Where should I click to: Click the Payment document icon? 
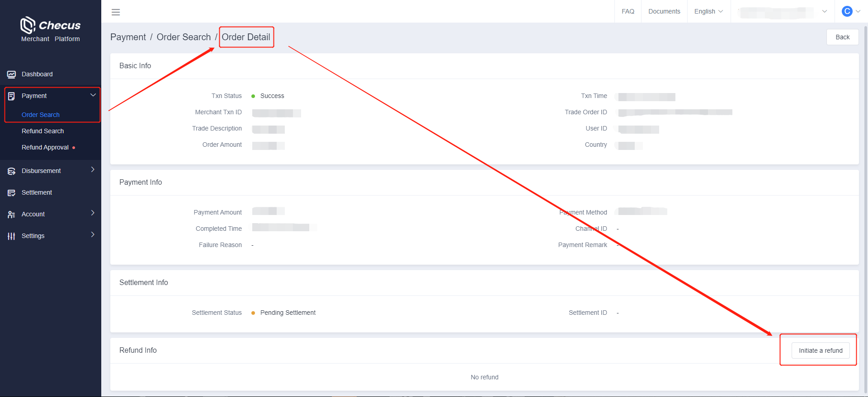(11, 96)
